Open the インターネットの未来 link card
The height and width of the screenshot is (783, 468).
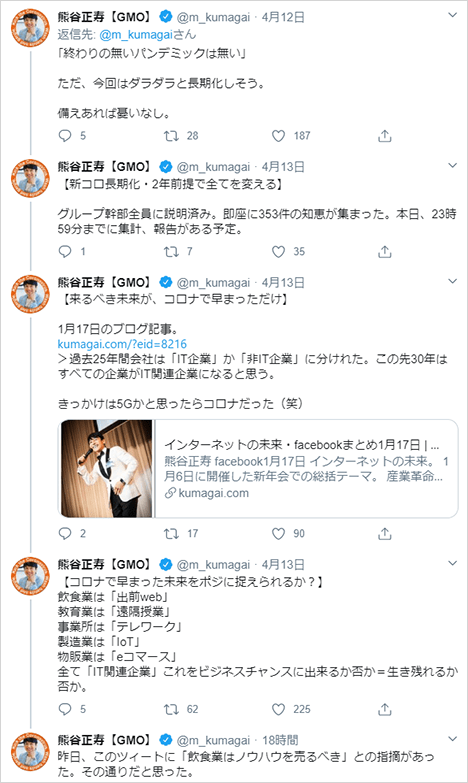click(x=258, y=468)
